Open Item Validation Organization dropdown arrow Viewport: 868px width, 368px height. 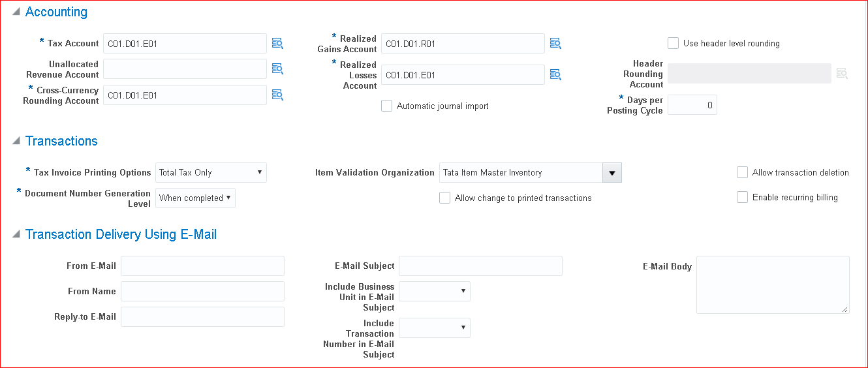point(612,173)
